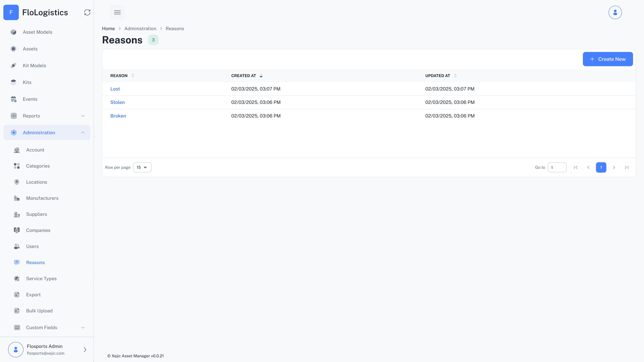This screenshot has width=644, height=362.
Task: Click the flosports@xejic.com email text
Action: tap(45, 353)
